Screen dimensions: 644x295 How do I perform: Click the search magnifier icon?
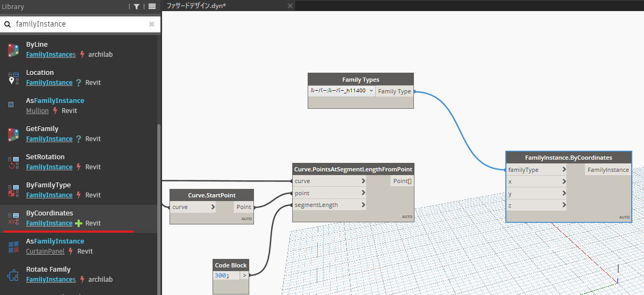(7, 24)
